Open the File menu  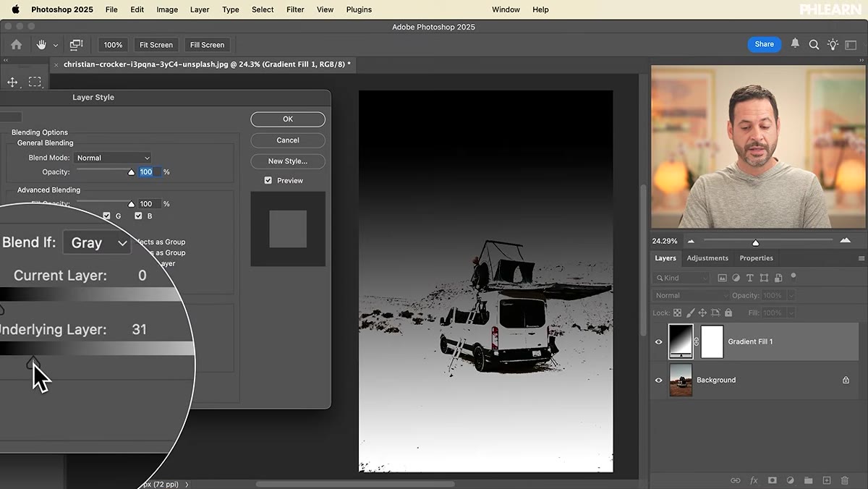pos(111,9)
